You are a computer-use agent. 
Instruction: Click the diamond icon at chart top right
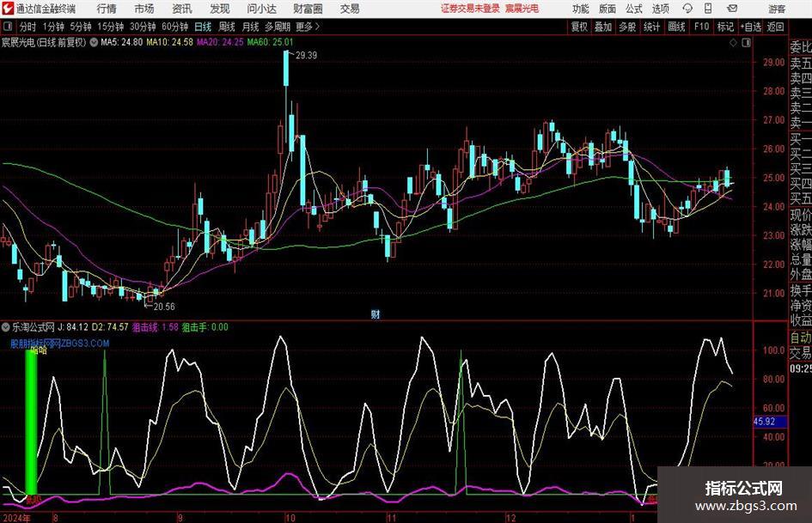click(733, 43)
